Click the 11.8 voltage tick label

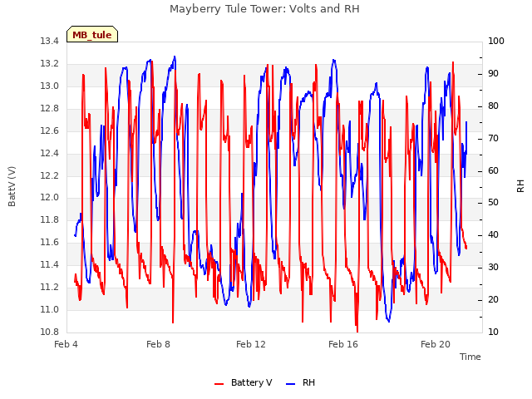tap(50, 219)
